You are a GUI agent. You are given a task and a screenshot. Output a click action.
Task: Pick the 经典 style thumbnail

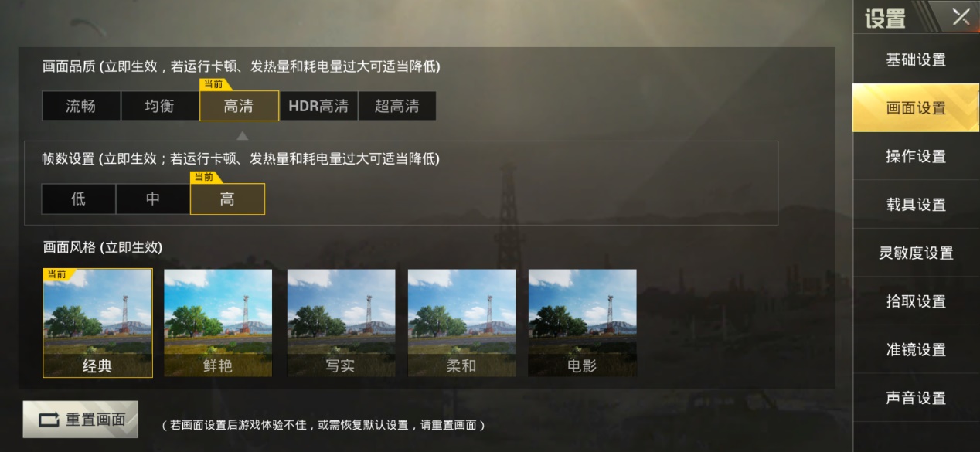coord(97,323)
